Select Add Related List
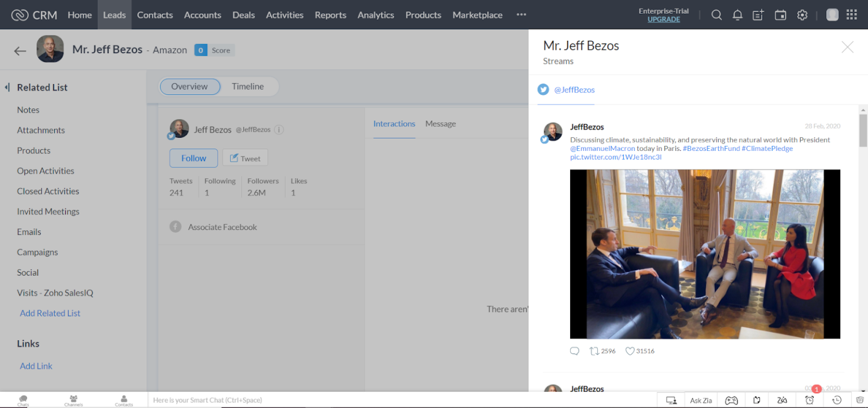This screenshot has width=868, height=408. (50, 313)
